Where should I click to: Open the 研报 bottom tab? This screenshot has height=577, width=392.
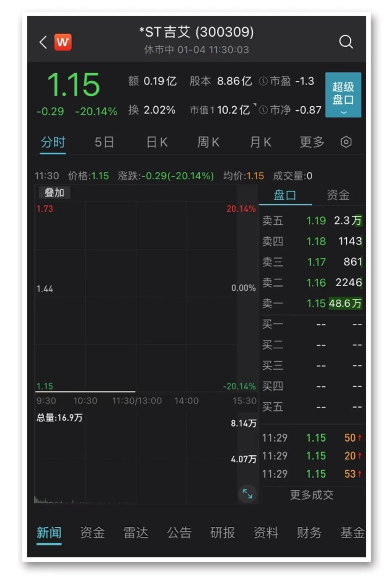click(222, 533)
